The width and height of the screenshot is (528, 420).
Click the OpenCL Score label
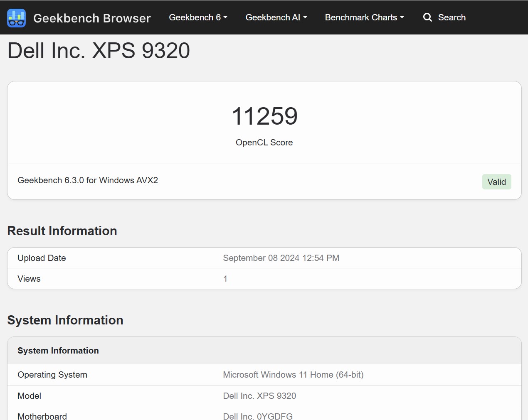[264, 142]
